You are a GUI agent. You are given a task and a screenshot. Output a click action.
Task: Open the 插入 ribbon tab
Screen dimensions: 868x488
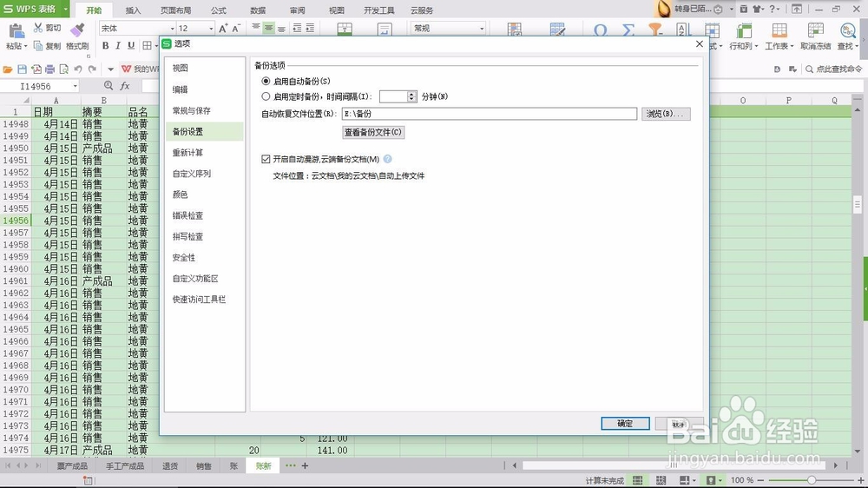pos(133,10)
